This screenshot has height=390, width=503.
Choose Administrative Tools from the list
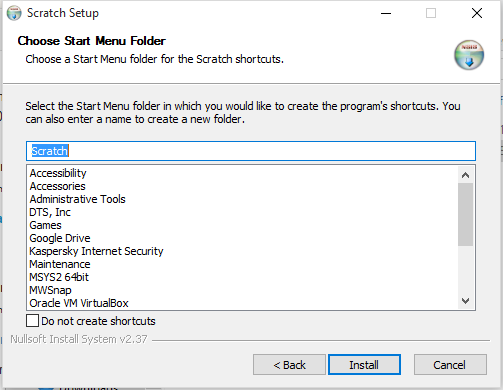(x=77, y=199)
